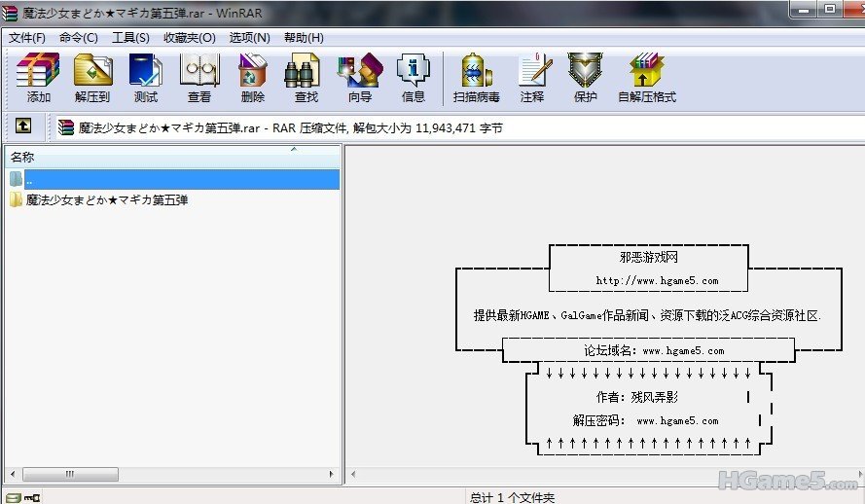Click the comment pane left scroll arrow
The image size is (865, 504).
353,474
